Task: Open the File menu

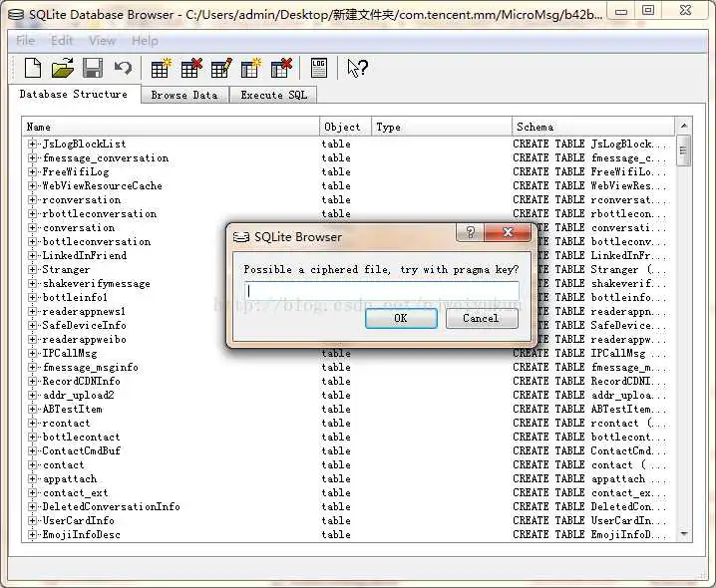Action: (26, 41)
